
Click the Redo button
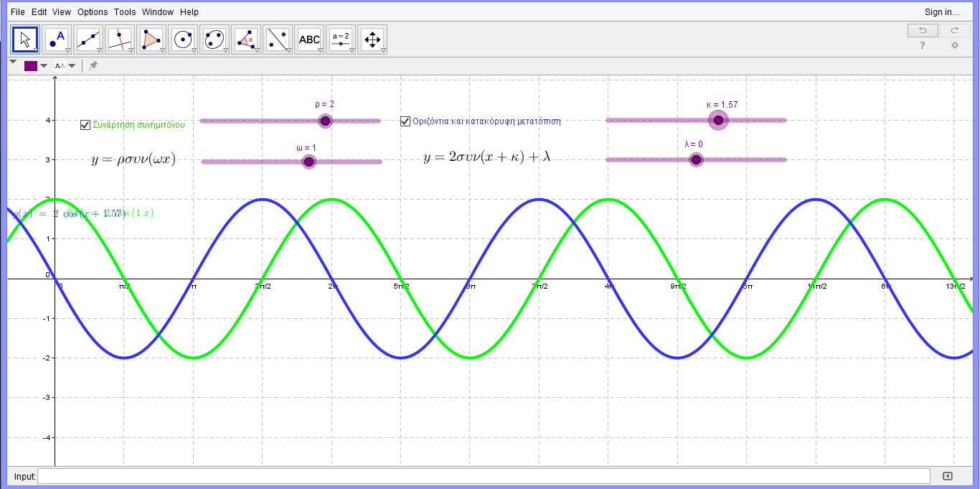tap(955, 30)
